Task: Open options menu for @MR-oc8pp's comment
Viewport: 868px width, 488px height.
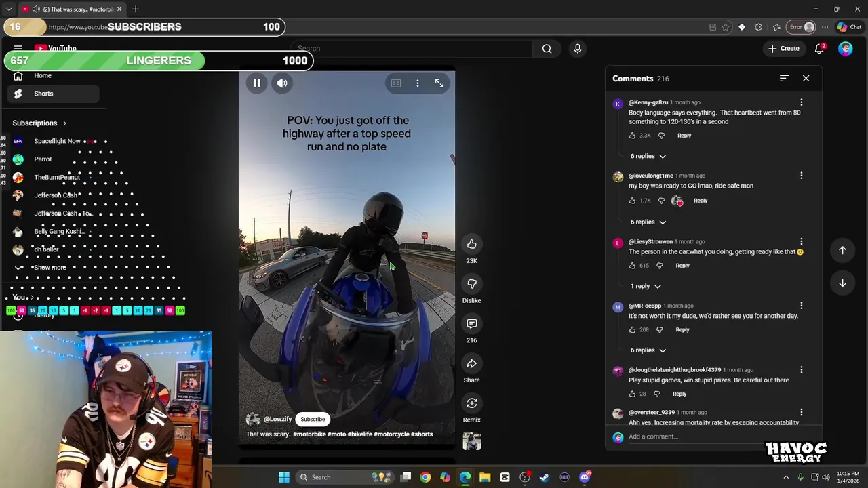Action: (x=801, y=306)
